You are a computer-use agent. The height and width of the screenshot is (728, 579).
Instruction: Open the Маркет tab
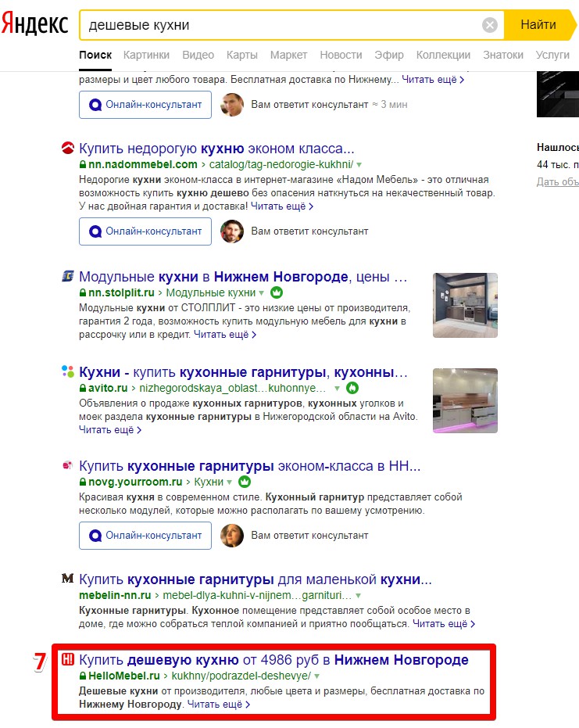click(288, 55)
